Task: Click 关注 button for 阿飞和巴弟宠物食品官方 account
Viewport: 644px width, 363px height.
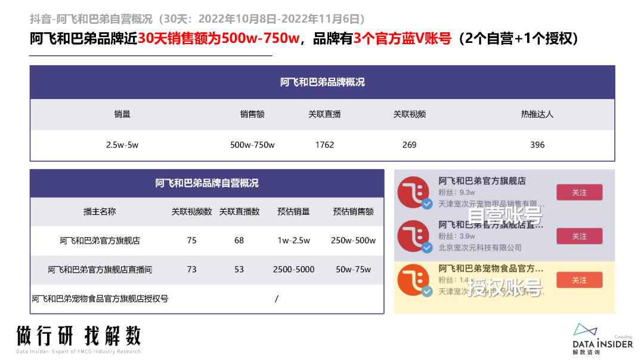Action: click(x=579, y=280)
